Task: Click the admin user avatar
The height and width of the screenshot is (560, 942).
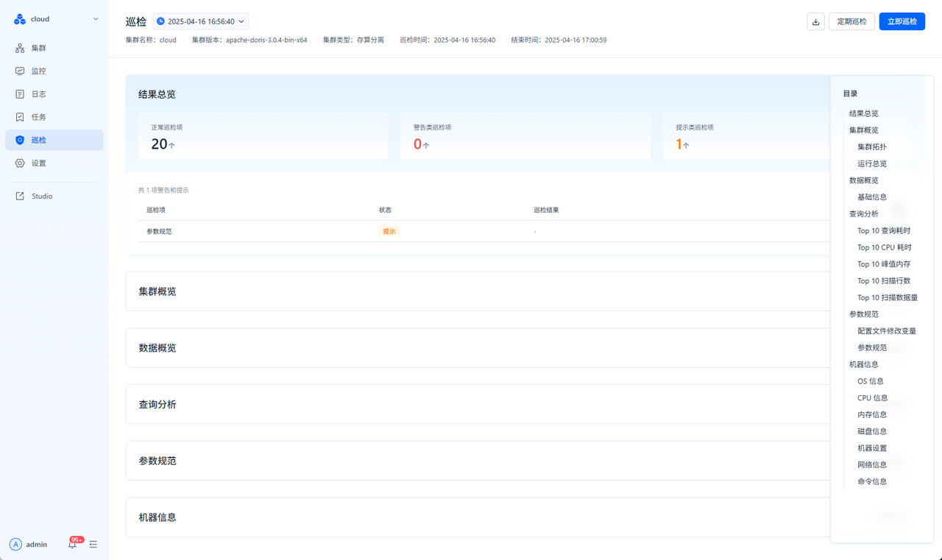Action: click(x=15, y=545)
